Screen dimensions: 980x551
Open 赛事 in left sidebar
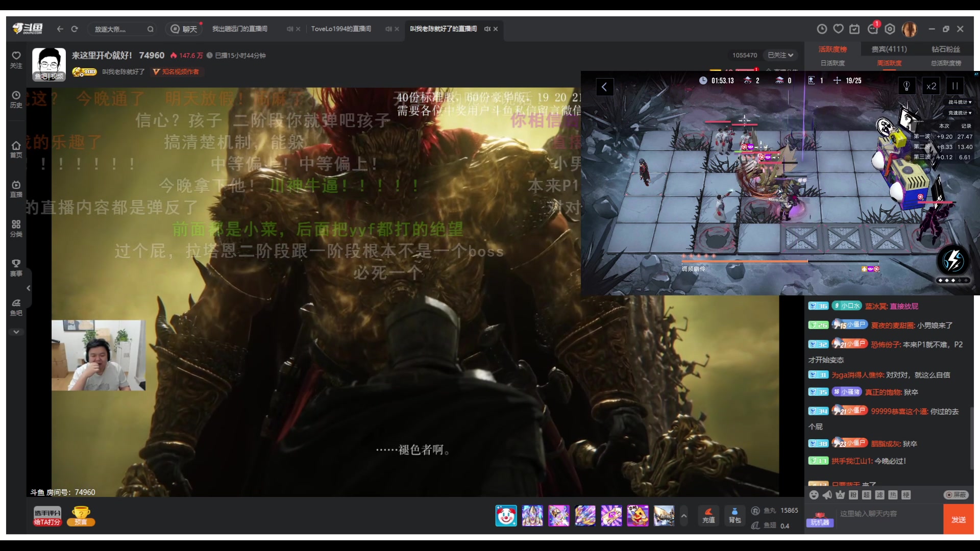click(16, 268)
